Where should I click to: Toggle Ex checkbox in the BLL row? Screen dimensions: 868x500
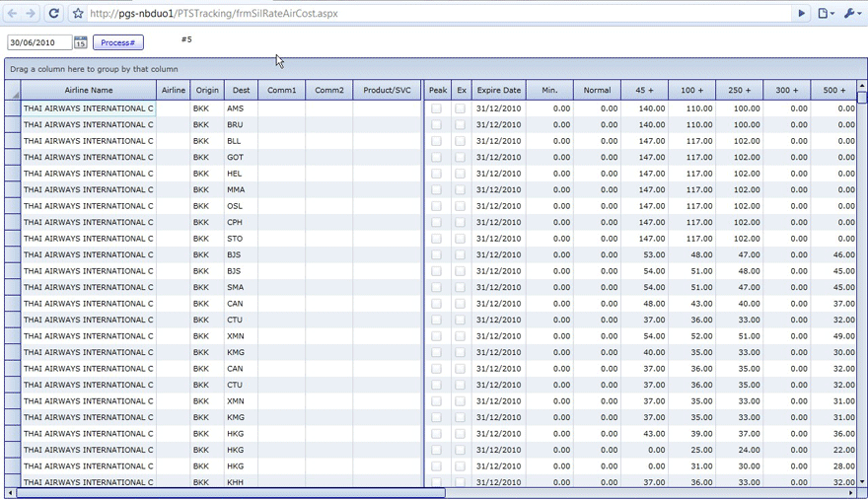[460, 141]
